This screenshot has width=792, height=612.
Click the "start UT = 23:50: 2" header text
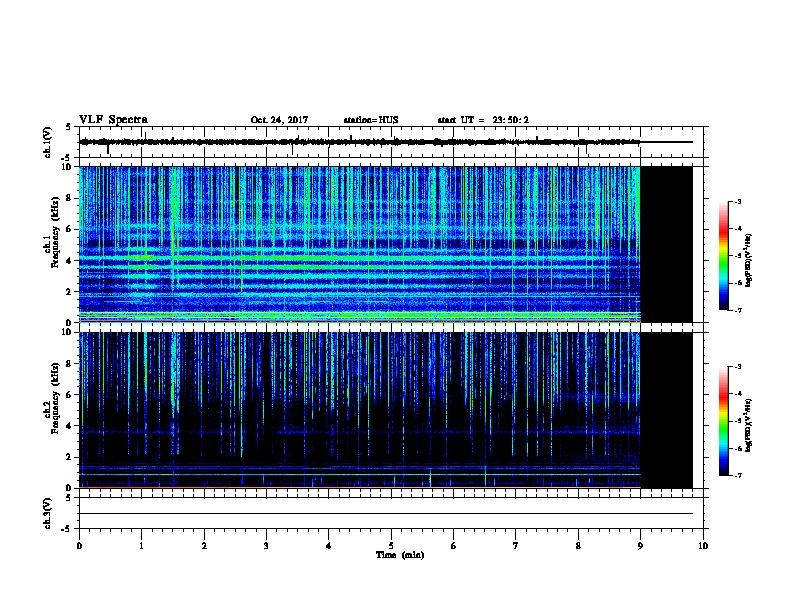click(x=483, y=120)
